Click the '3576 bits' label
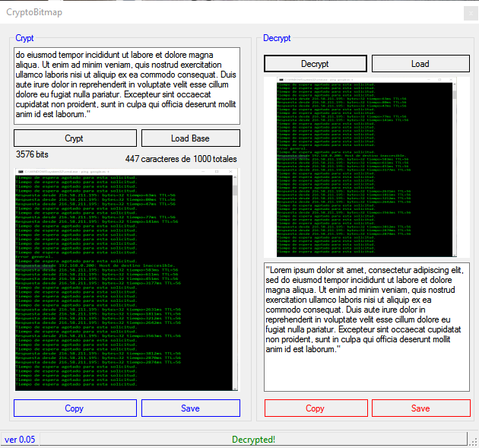Screen dimensions: 479x448 click(x=32, y=154)
